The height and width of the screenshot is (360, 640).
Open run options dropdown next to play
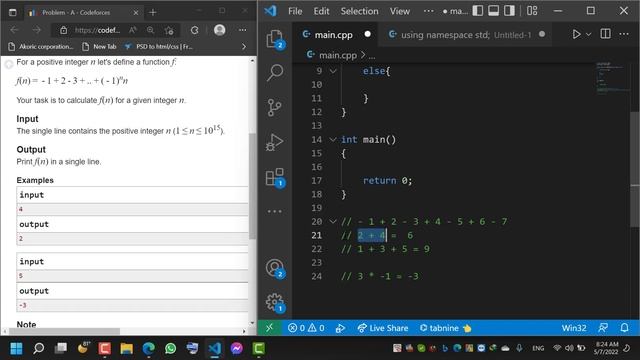click(589, 34)
